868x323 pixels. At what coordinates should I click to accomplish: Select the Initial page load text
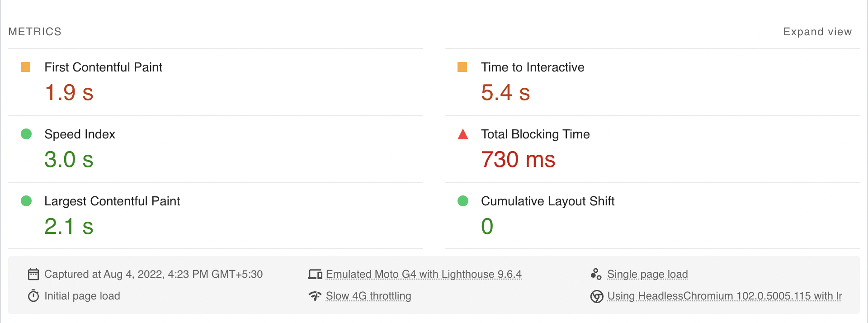pos(82,296)
